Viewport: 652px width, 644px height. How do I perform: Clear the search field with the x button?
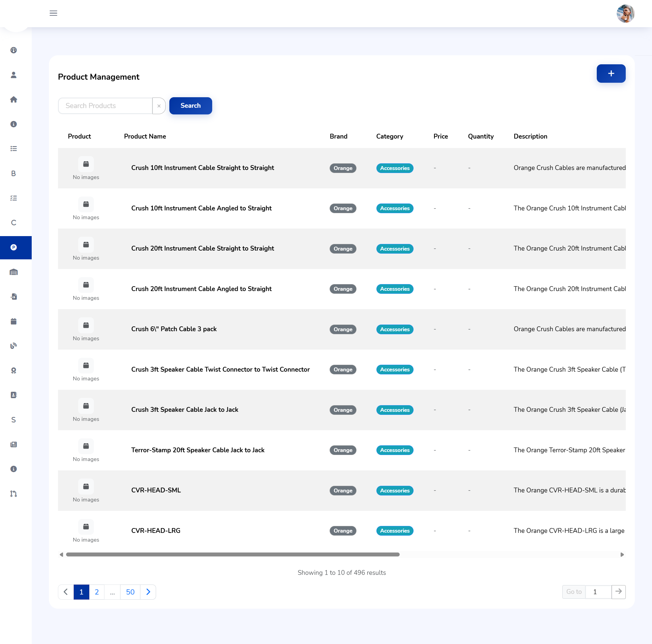(158, 106)
